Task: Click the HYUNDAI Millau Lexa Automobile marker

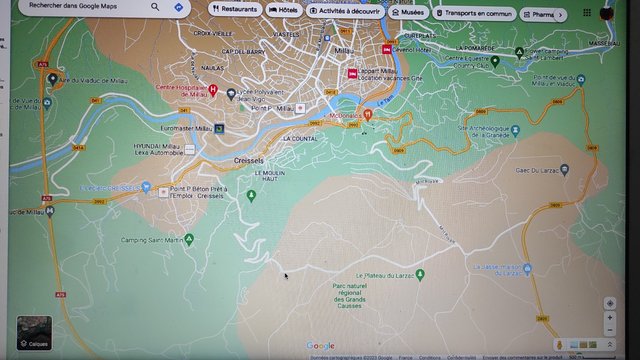Action: point(189,149)
